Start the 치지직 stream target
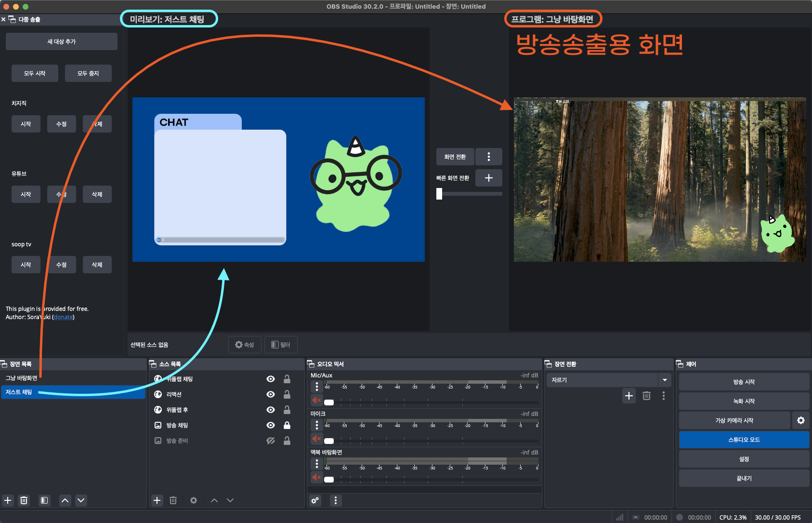The width and height of the screenshot is (812, 523). coord(26,124)
